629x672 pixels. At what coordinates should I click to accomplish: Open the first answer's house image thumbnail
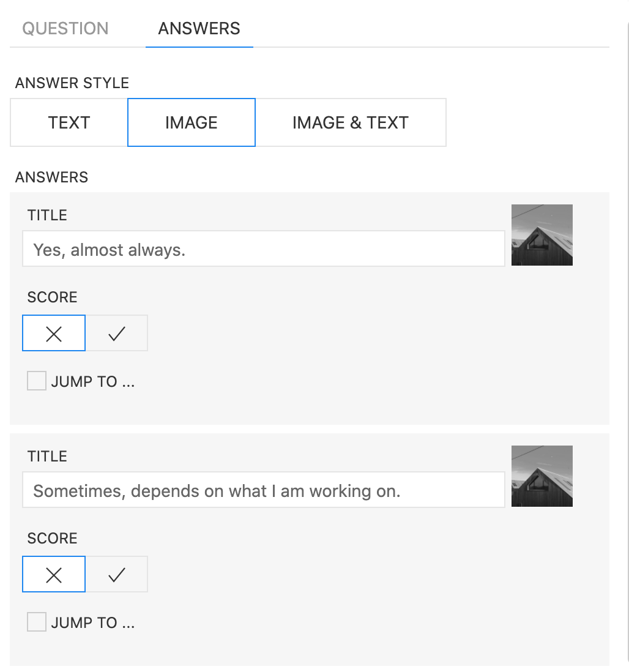[542, 235]
